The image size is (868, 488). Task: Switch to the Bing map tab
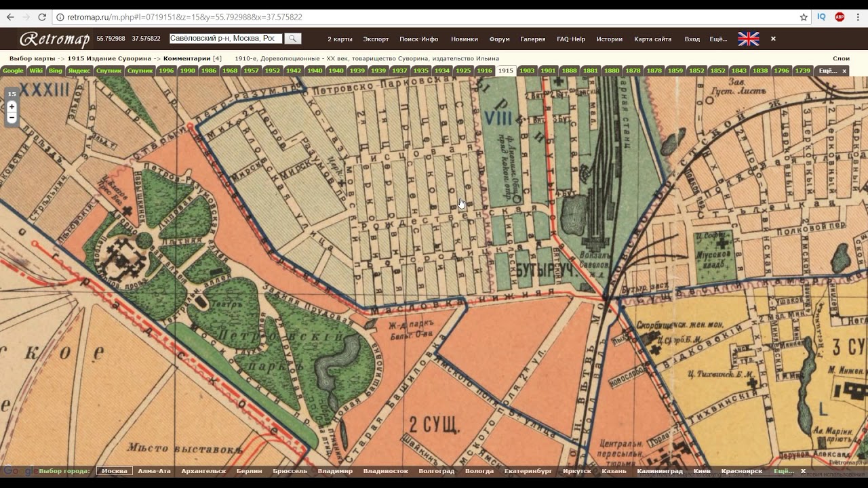coord(56,70)
